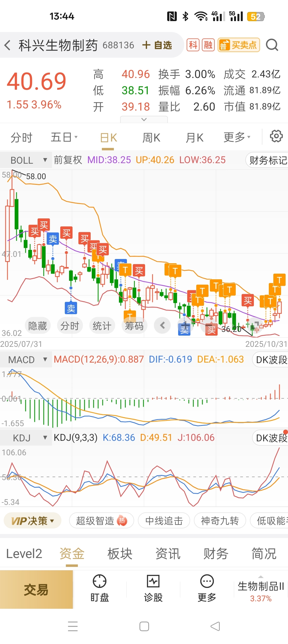Tap the left-arrow collapse circle on chart
This screenshot has height=644, width=288.
[x=162, y=325]
